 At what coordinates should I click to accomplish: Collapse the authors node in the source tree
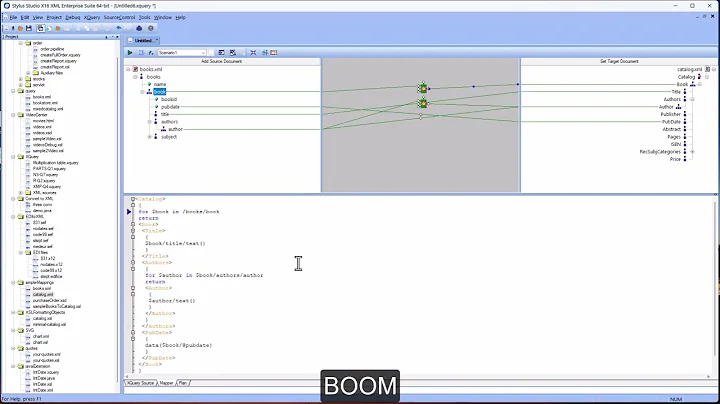149,122
